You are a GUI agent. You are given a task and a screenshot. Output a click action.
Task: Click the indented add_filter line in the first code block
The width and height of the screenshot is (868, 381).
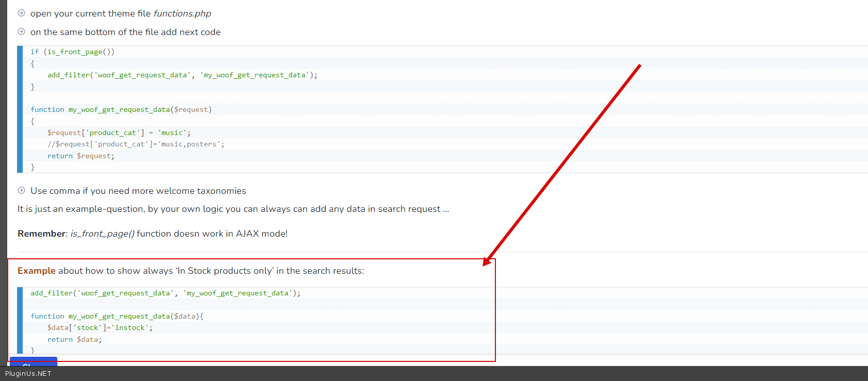182,75
